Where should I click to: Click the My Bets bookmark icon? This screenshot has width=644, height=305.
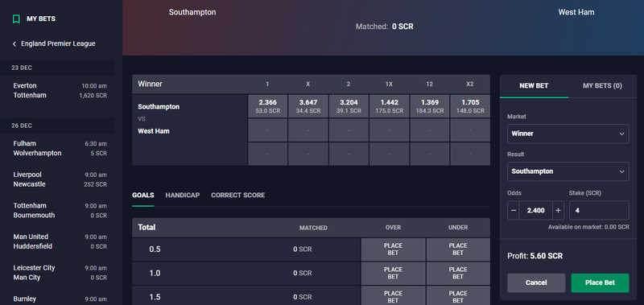[x=16, y=19]
